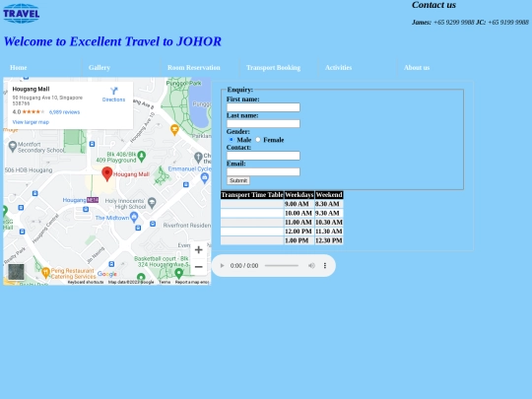Zoom out on the map
This screenshot has width=532, height=399.
pyautogui.click(x=199, y=267)
